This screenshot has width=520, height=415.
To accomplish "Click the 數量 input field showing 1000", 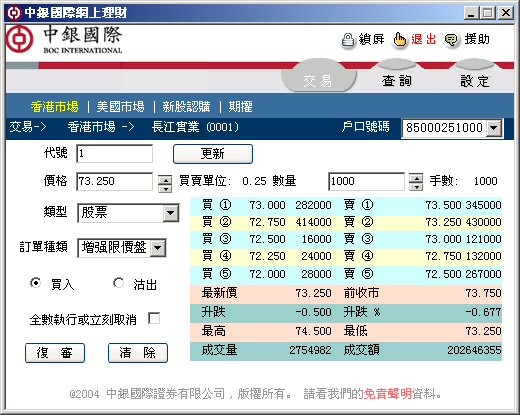I will point(366,181).
